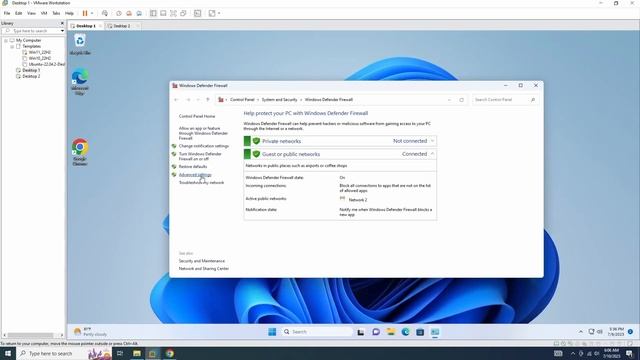Open the VMware Help menu

click(69, 13)
